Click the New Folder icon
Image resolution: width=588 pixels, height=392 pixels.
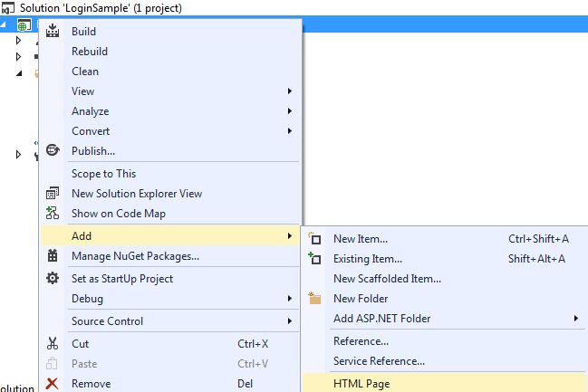tap(315, 298)
